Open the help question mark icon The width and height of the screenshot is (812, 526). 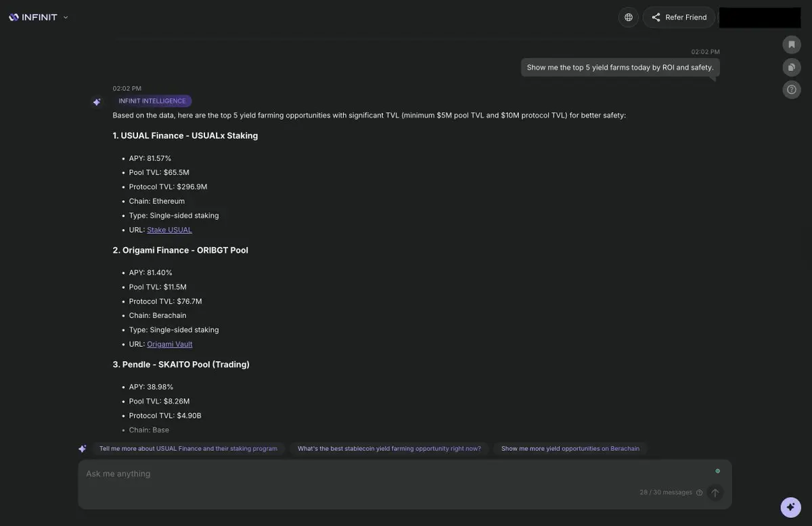pyautogui.click(x=792, y=89)
